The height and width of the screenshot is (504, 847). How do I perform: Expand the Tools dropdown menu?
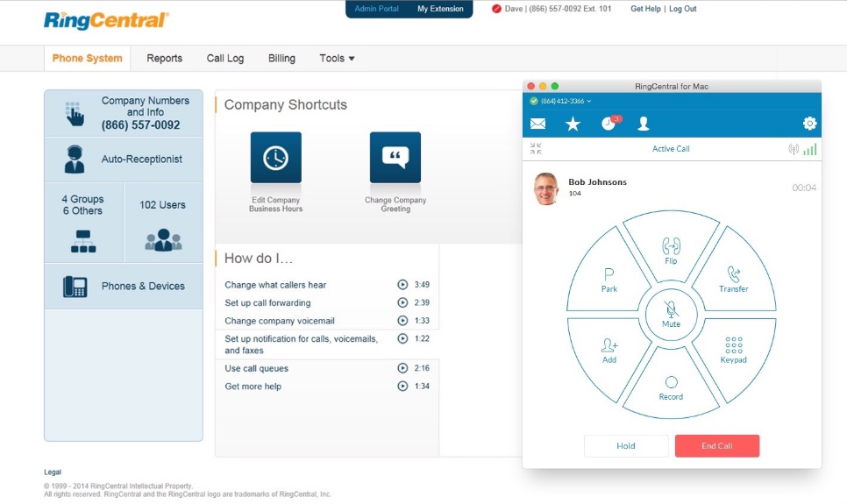(337, 59)
